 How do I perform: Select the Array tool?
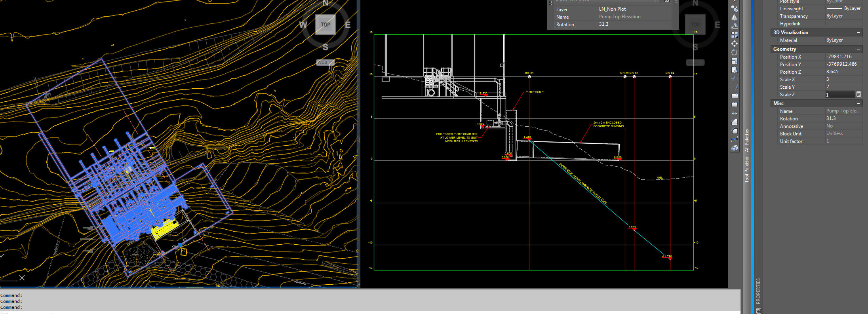735,35
